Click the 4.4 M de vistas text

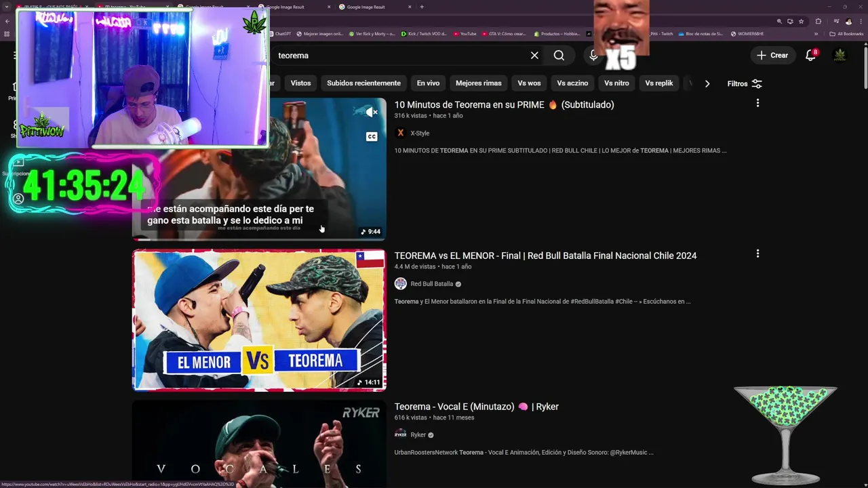415,267
